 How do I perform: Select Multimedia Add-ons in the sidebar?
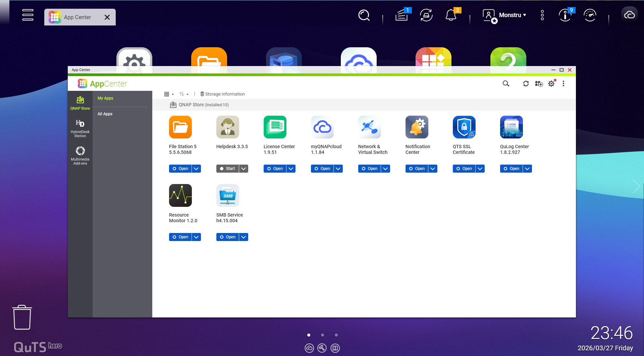coord(80,156)
